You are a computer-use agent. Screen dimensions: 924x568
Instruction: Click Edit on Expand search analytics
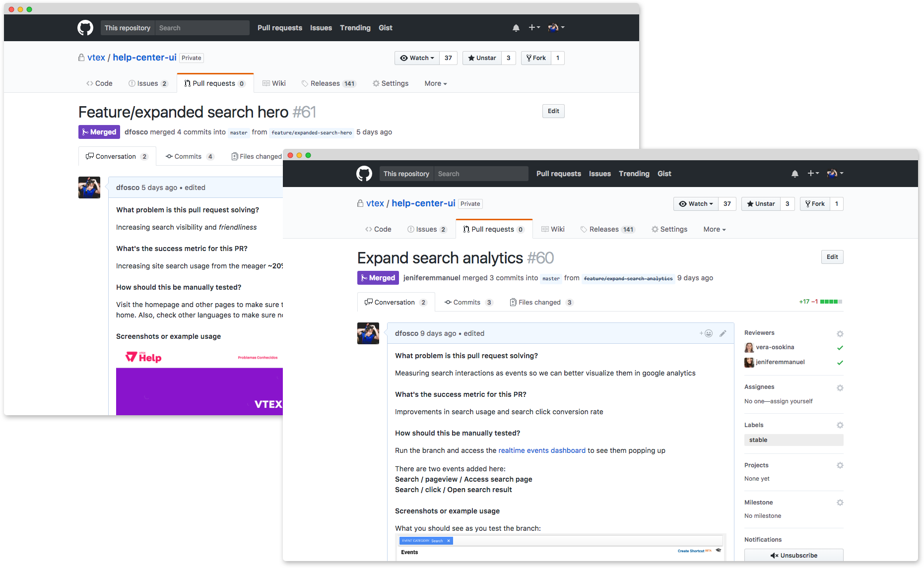click(832, 257)
